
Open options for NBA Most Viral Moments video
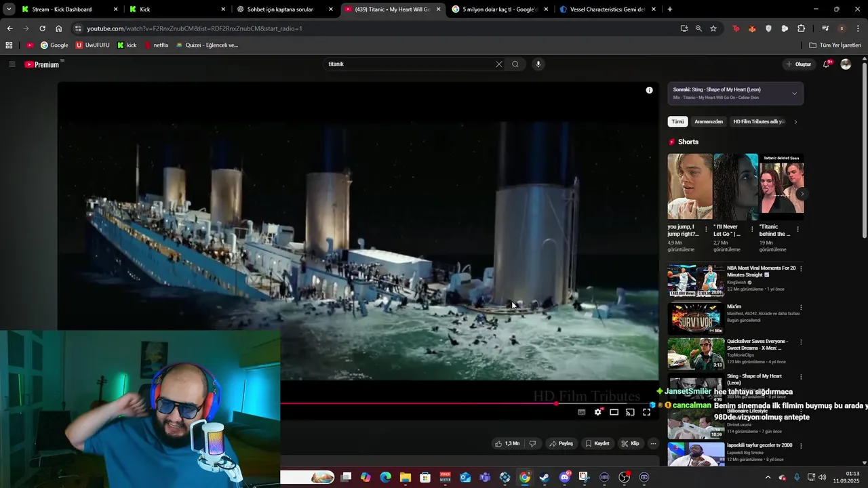[x=801, y=269]
